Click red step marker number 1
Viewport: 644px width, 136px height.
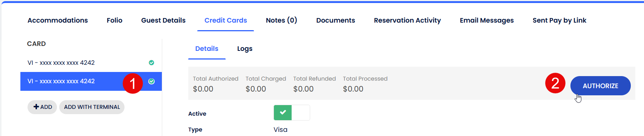coord(133,83)
